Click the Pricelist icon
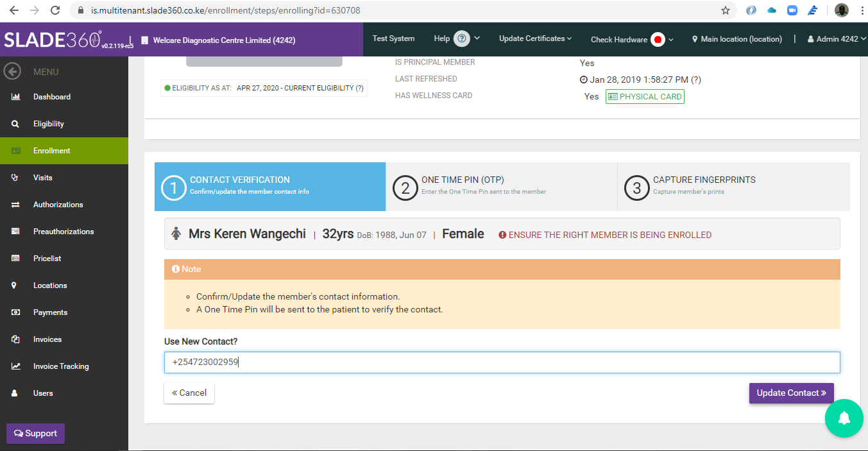 pos(16,259)
